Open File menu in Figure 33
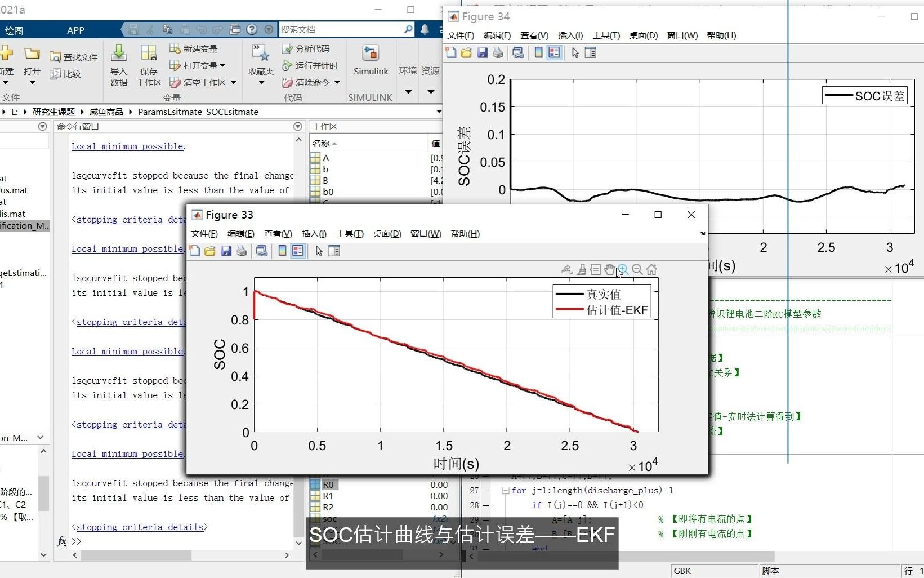The height and width of the screenshot is (578, 924). click(204, 233)
